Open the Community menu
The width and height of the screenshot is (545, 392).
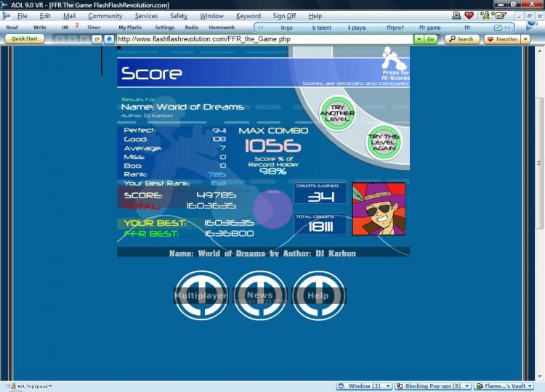pos(105,16)
